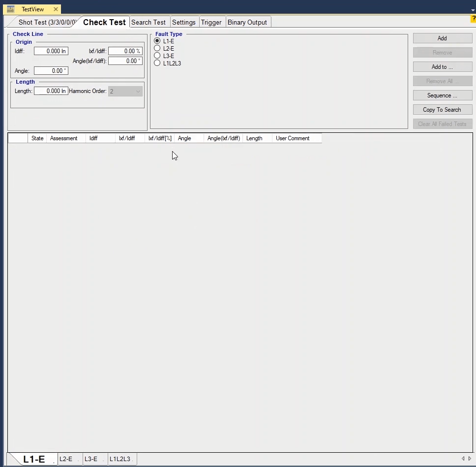Choose the L1L2L3 fault type radio button
The image size is (476, 467).
157,63
